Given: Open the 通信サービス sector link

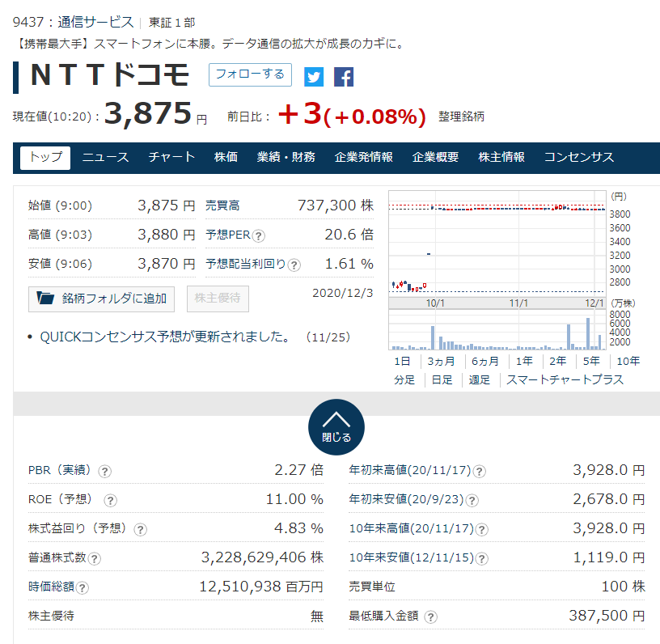Looking at the screenshot, I should click(x=95, y=22).
